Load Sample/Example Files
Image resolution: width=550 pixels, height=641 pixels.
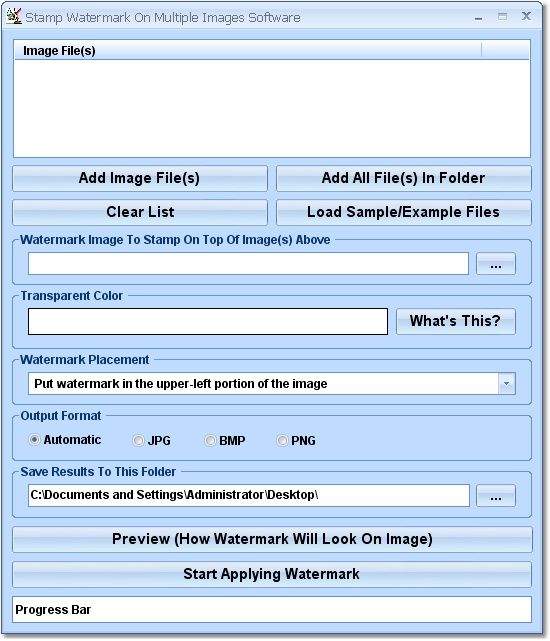tap(404, 212)
